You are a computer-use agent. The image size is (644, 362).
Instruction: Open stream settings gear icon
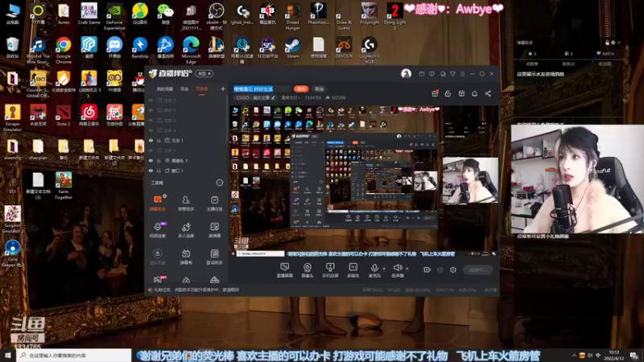point(453,269)
